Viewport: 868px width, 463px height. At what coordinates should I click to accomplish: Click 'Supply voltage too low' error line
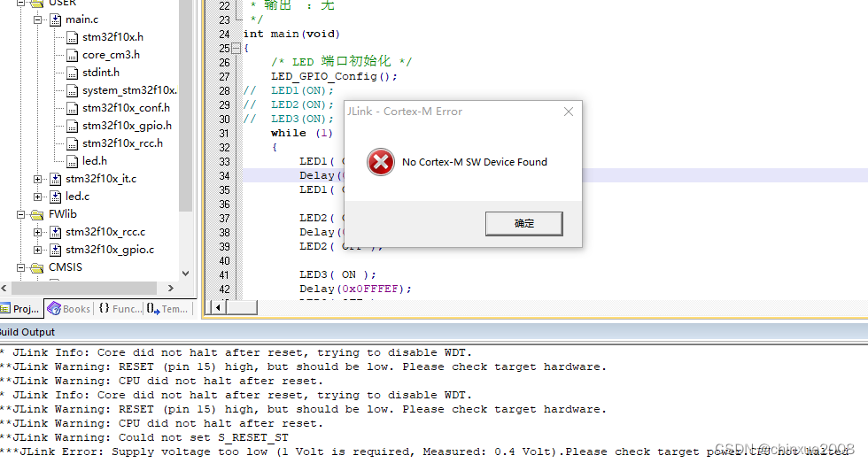tap(426, 452)
